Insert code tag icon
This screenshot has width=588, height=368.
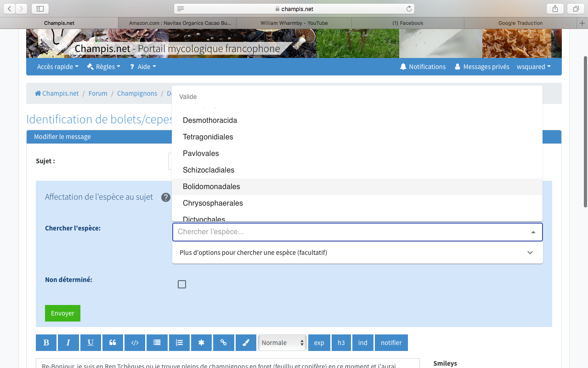click(x=135, y=343)
